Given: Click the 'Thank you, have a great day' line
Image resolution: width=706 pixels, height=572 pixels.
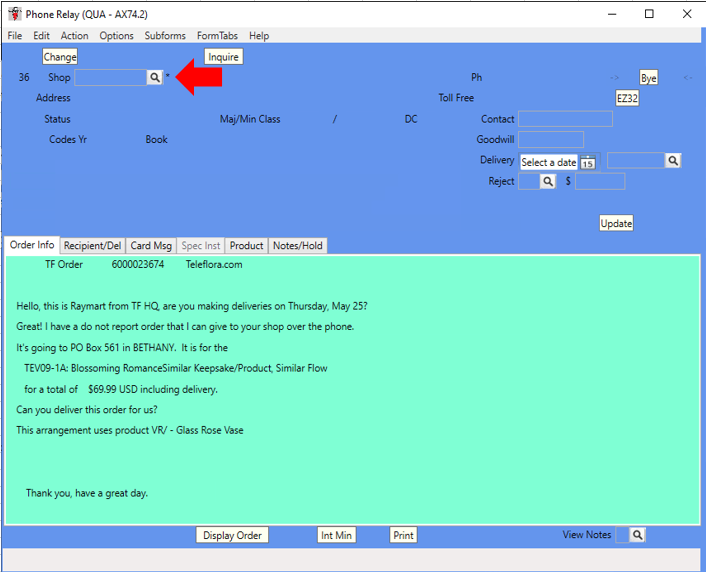Looking at the screenshot, I should [x=87, y=493].
